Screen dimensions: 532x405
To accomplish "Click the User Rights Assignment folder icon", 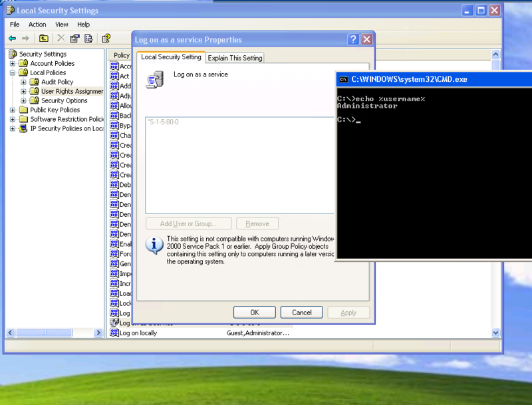I will (x=35, y=91).
